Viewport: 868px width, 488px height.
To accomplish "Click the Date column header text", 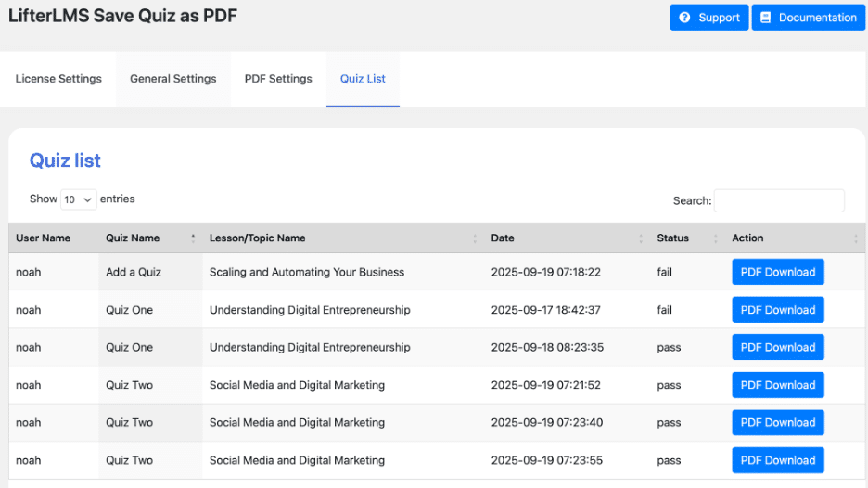I will (503, 238).
